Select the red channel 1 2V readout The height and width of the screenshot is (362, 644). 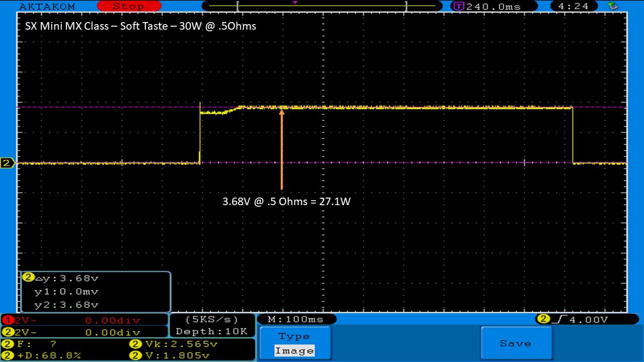pyautogui.click(x=84, y=320)
